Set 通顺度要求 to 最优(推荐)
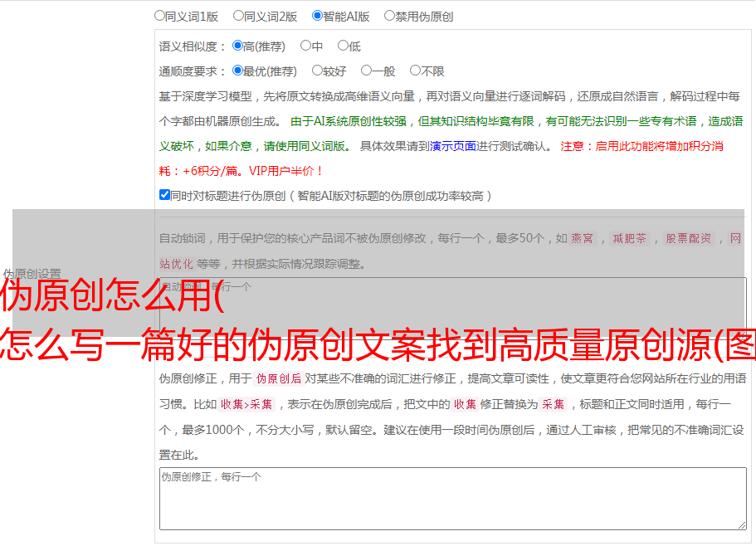The width and height of the screenshot is (756, 546). point(237,71)
